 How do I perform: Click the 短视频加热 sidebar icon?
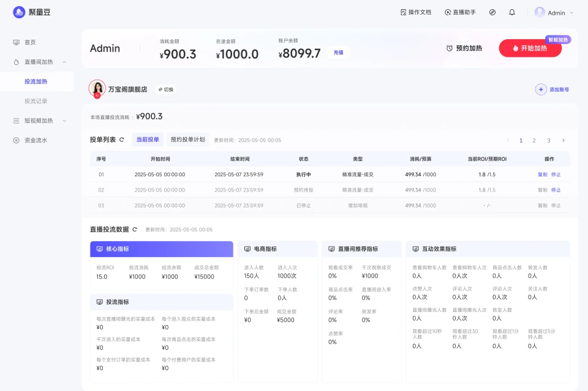coord(16,121)
